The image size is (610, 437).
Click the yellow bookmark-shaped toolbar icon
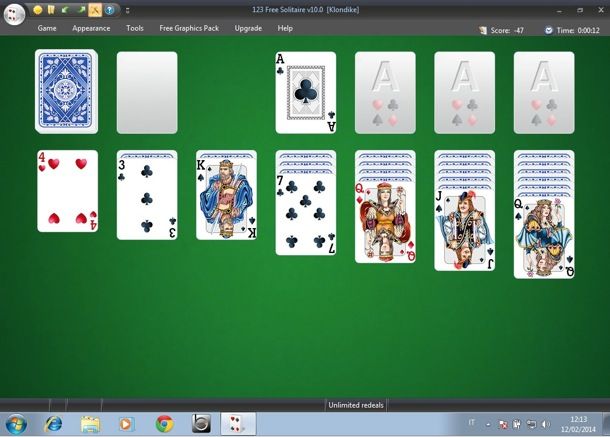51,10
